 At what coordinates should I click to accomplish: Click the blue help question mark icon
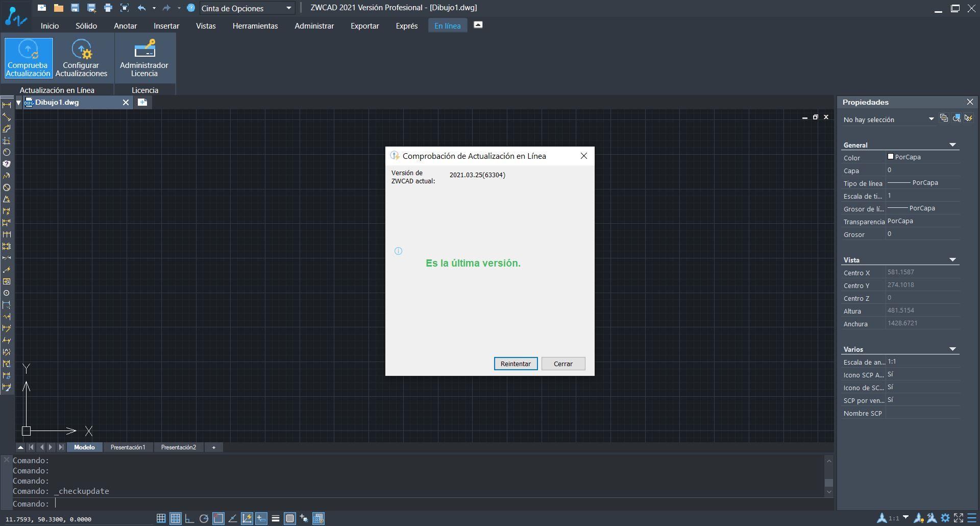pos(191,8)
